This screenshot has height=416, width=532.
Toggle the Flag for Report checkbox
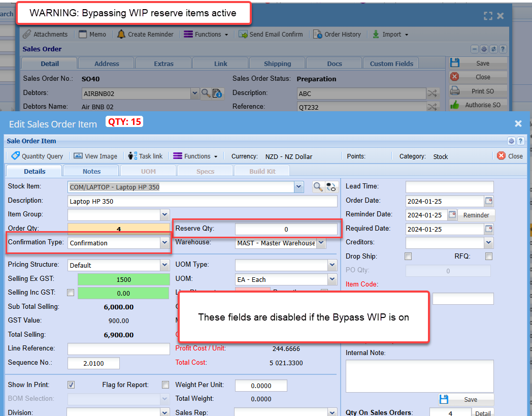tap(165, 385)
